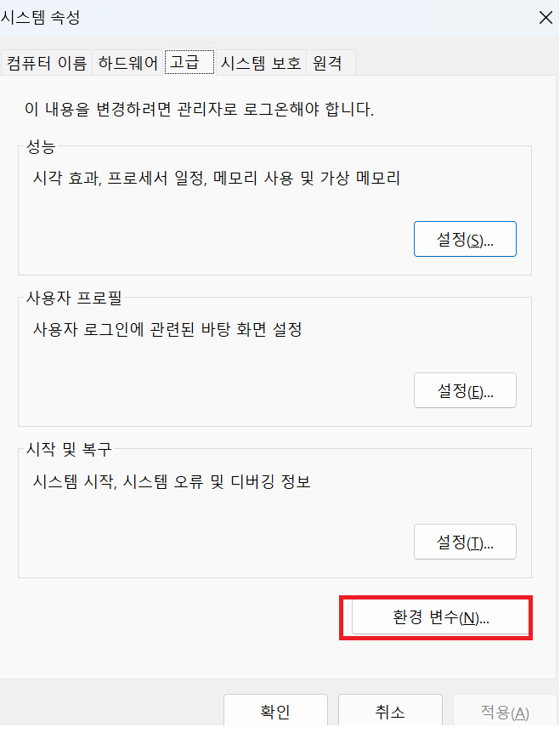Open performance settings via 설정(S) button

pos(465,239)
